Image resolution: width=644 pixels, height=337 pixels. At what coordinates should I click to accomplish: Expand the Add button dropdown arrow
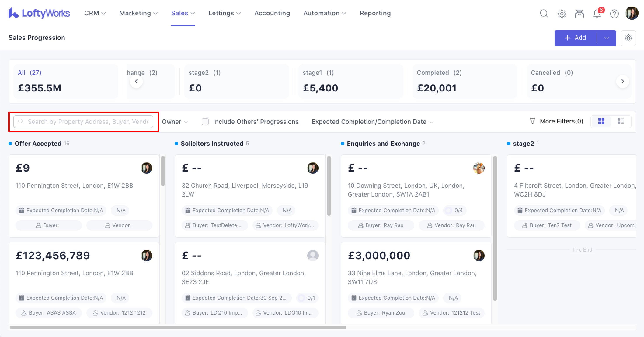click(x=606, y=38)
